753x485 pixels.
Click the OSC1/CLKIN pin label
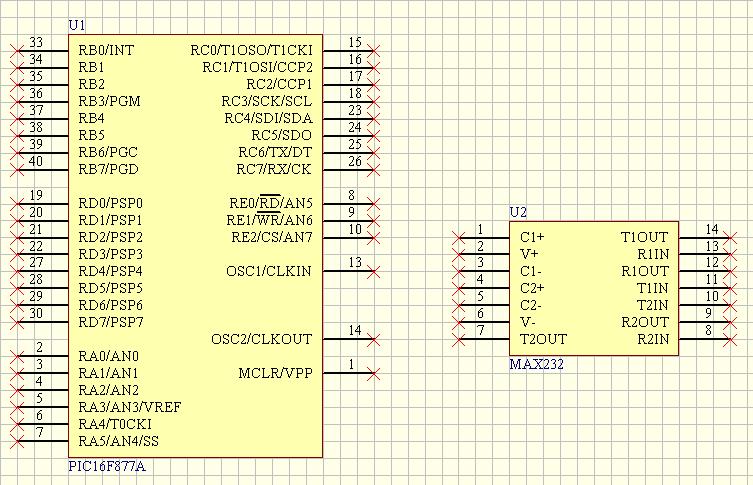268,271
